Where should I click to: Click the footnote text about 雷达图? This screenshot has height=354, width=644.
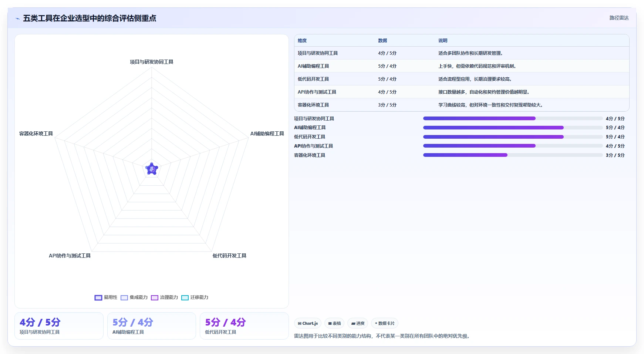pos(382,336)
